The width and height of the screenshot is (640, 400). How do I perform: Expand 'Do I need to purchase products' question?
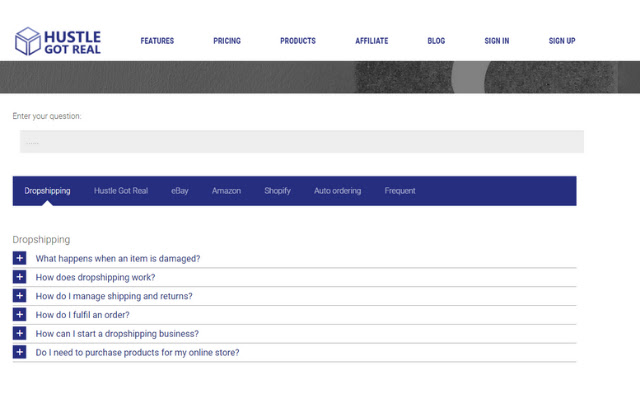click(137, 352)
